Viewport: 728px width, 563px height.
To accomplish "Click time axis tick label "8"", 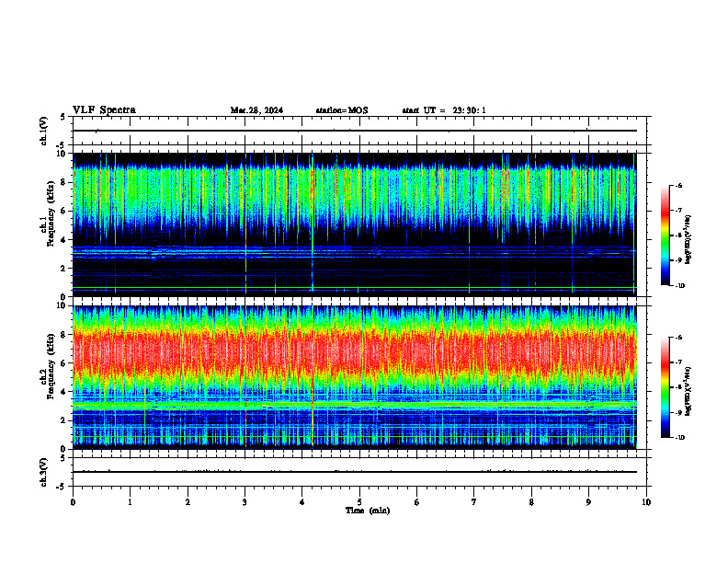I will click(x=531, y=502).
